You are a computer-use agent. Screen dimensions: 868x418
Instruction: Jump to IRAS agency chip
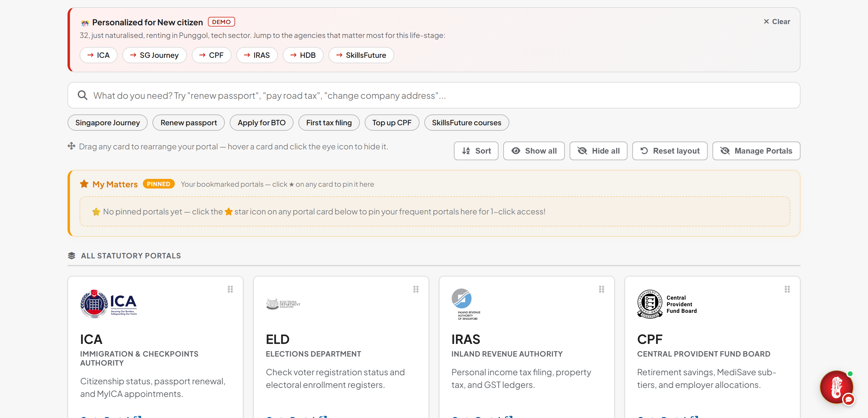(x=257, y=55)
